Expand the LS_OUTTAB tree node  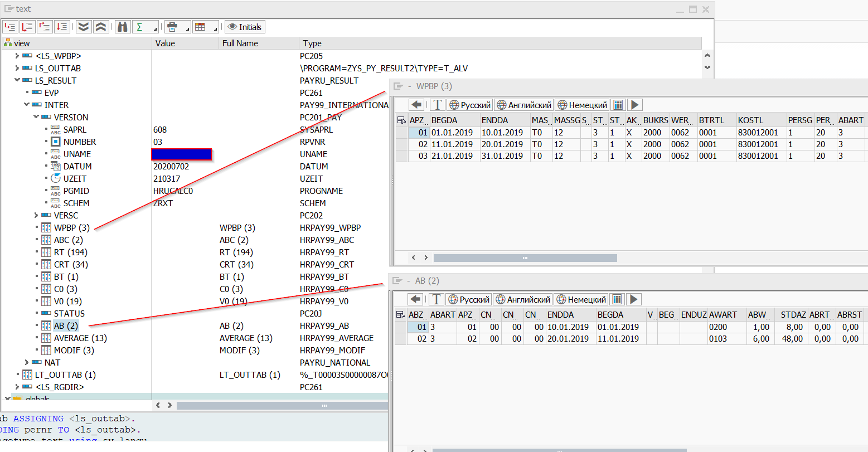[x=17, y=68]
